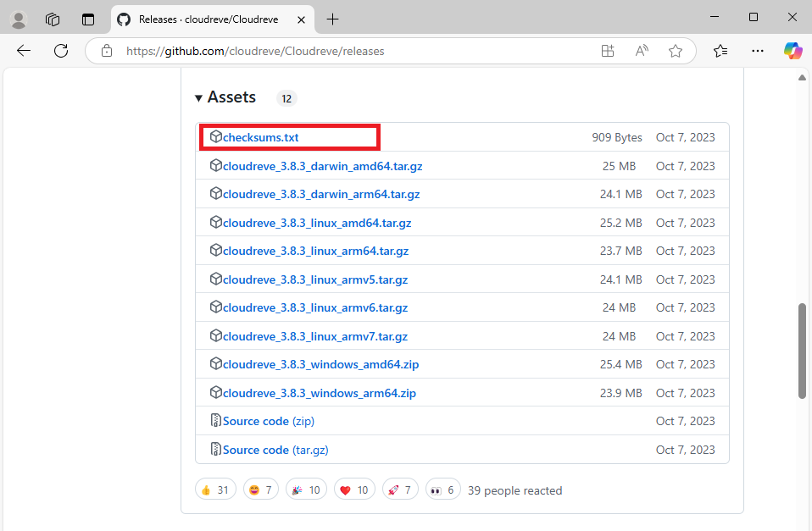Download checksums.txt file
The image size is (812, 531).
pyautogui.click(x=260, y=138)
